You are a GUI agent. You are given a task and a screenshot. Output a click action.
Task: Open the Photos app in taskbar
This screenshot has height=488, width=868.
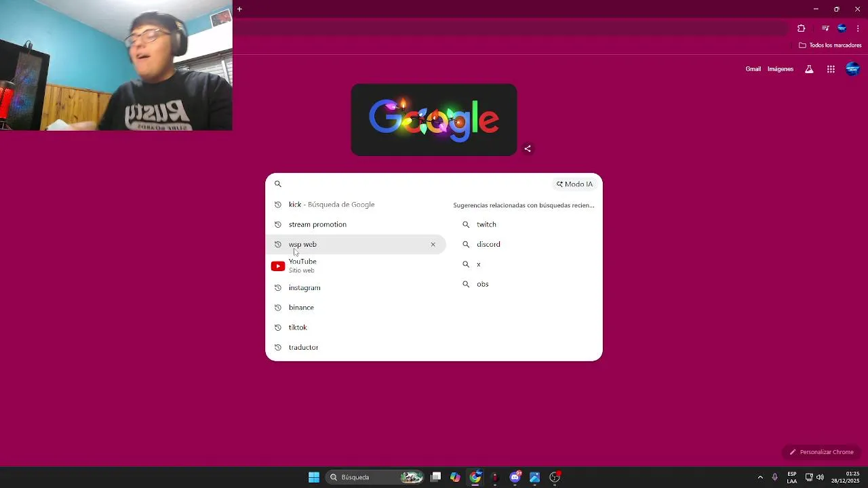535,477
